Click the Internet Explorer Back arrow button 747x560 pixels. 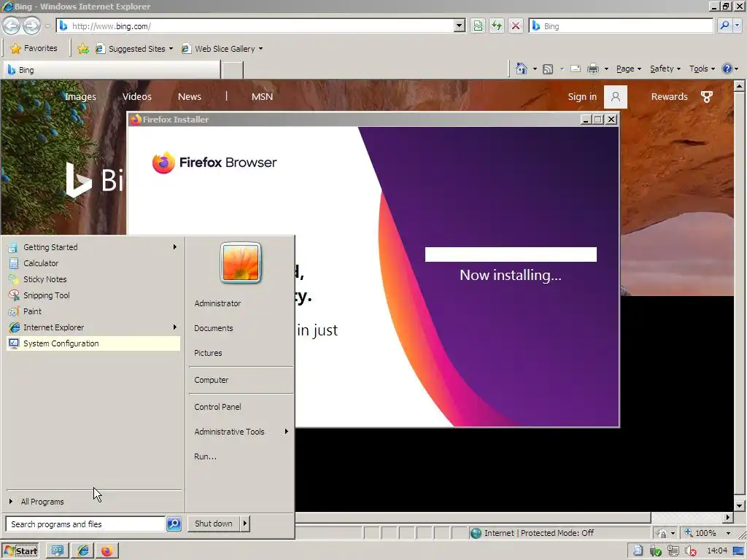12,26
